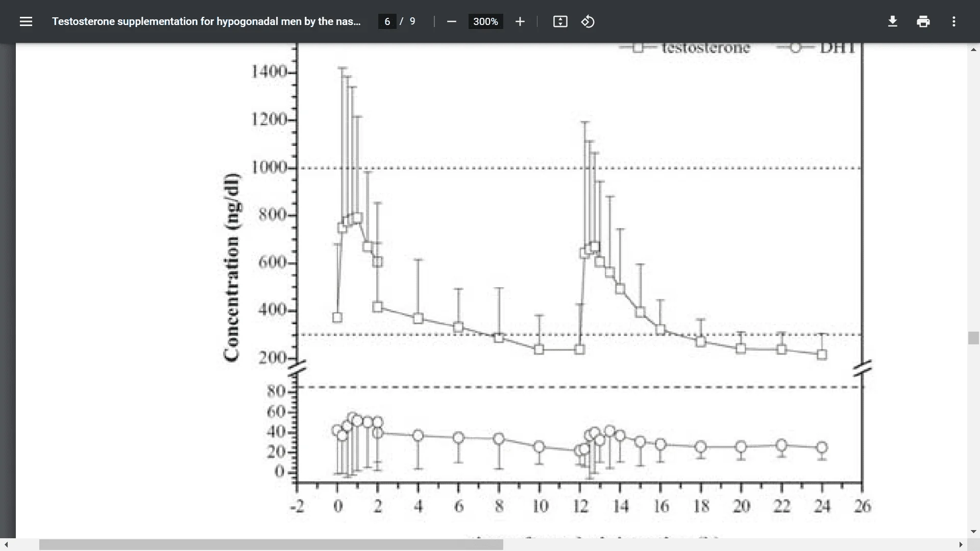Click the DHT legend label
Viewport: 980px width, 551px height.
837,48
